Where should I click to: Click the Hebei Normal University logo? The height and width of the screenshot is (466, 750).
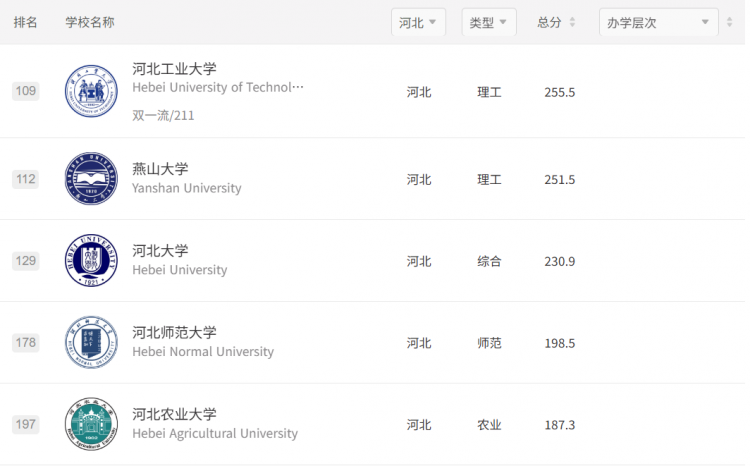[x=91, y=343]
